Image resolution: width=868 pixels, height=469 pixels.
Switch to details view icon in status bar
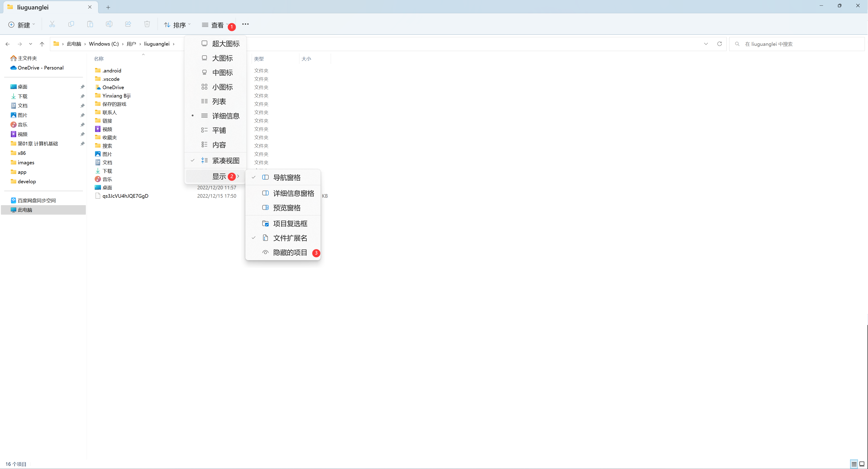pos(854,464)
